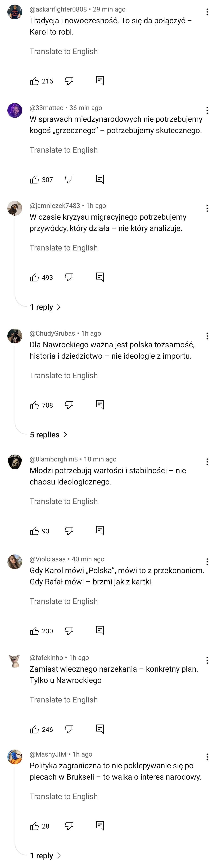This screenshot has height=868, width=222.
Task: Like @ChudyGrubas's comment with 708 likes
Action: point(34,405)
